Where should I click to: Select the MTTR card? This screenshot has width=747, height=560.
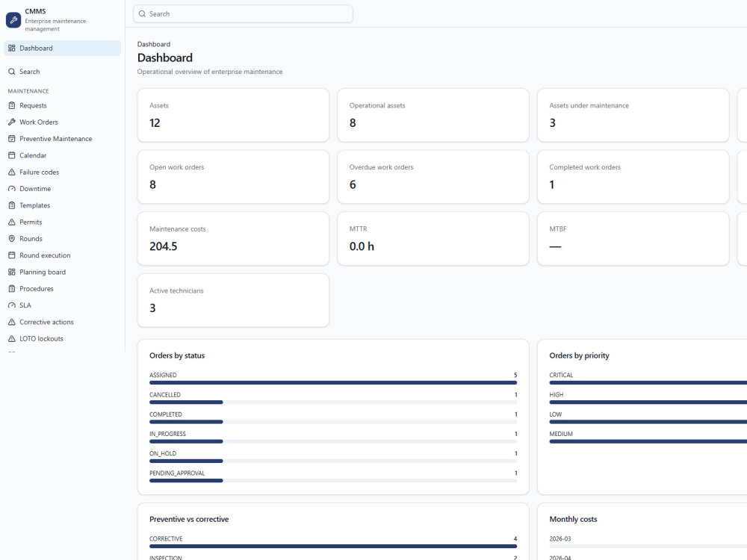tap(433, 239)
